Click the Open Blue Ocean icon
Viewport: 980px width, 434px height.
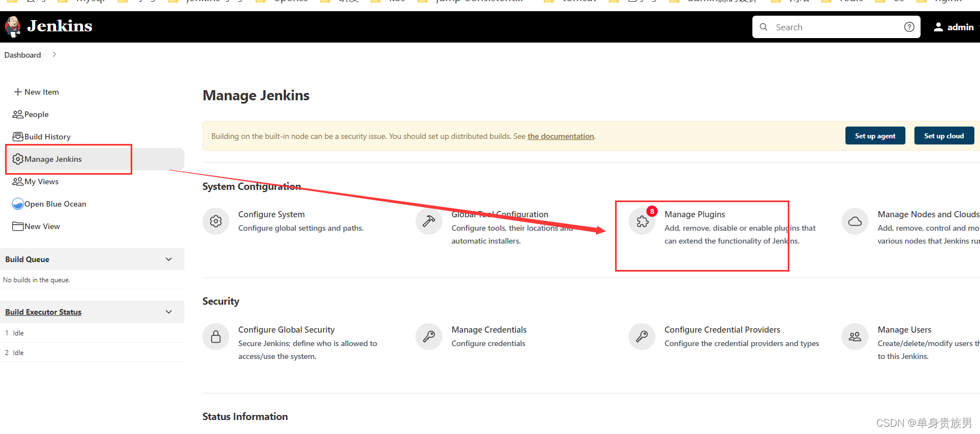pos(18,204)
